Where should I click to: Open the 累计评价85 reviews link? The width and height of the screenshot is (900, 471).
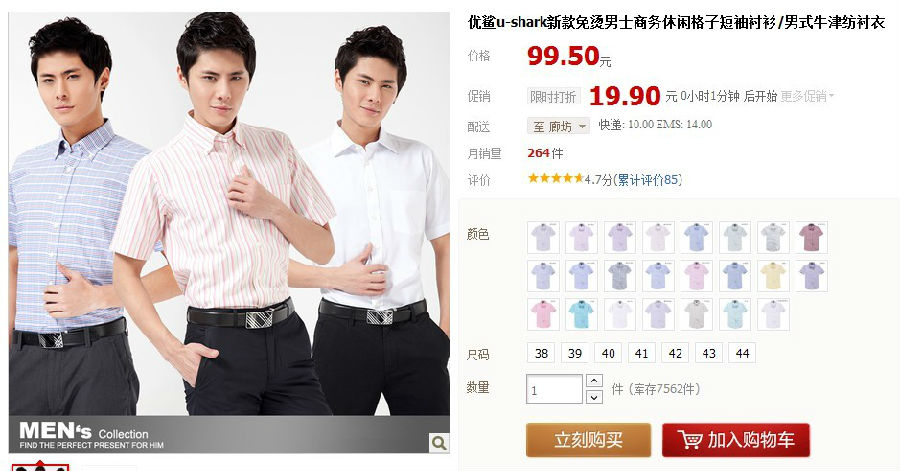point(648,180)
